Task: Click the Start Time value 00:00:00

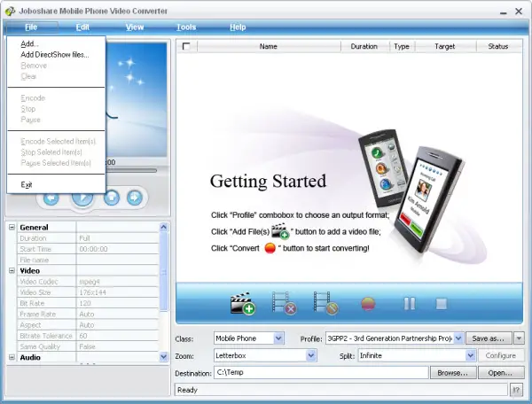Action: 117,249
